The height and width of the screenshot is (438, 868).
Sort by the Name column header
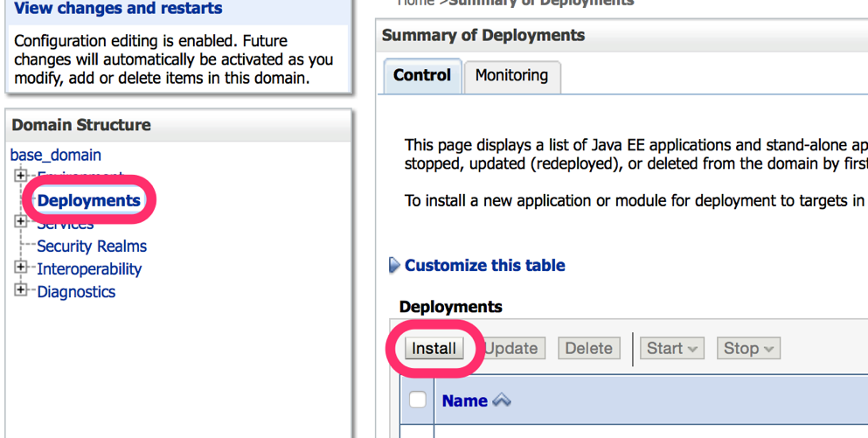coord(464,400)
